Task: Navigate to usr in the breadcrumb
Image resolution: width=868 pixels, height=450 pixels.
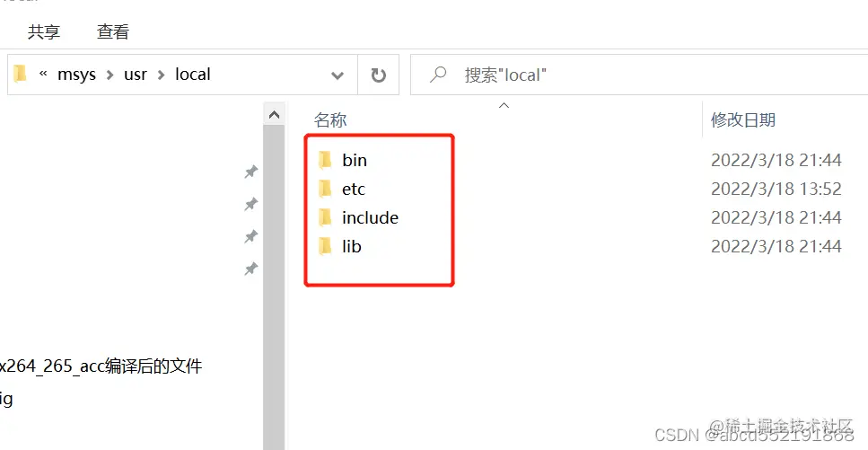Action: click(x=136, y=75)
